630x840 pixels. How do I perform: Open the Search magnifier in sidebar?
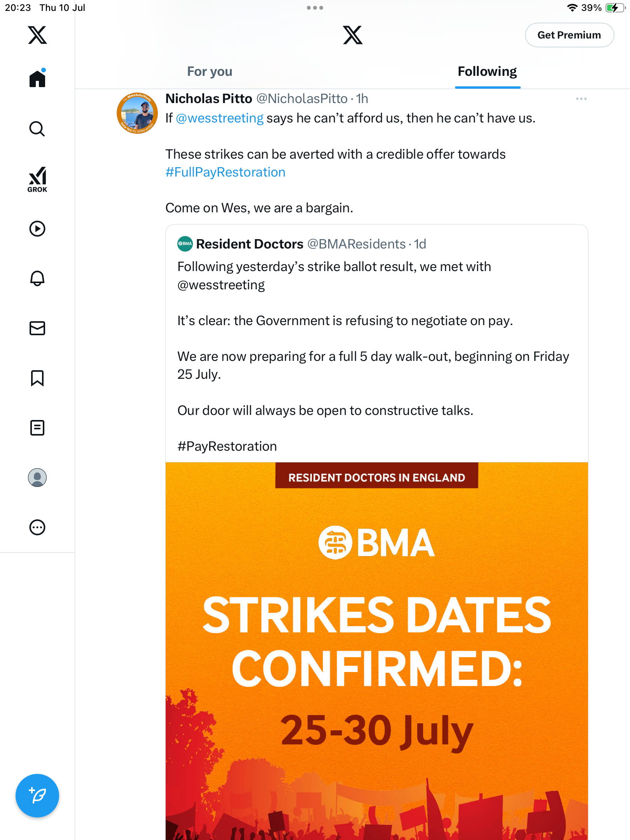37,129
